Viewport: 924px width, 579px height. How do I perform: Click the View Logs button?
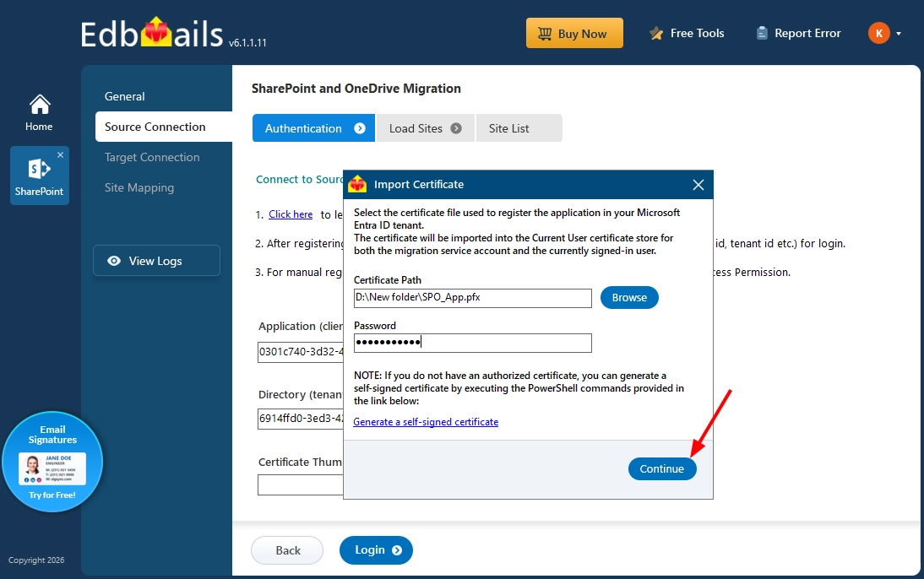tap(157, 260)
